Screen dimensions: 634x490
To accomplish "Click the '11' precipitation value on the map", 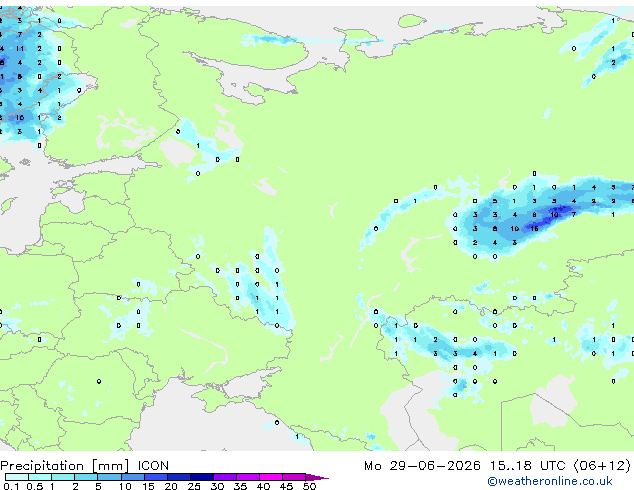I will pyautogui.click(x=19, y=49).
